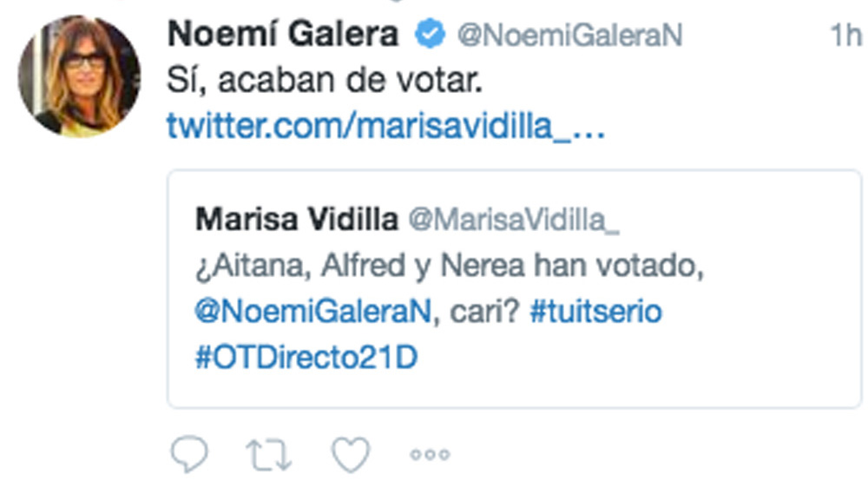Image resolution: width=868 pixels, height=481 pixels.
Task: Click the blue verified badge
Action: [x=429, y=35]
